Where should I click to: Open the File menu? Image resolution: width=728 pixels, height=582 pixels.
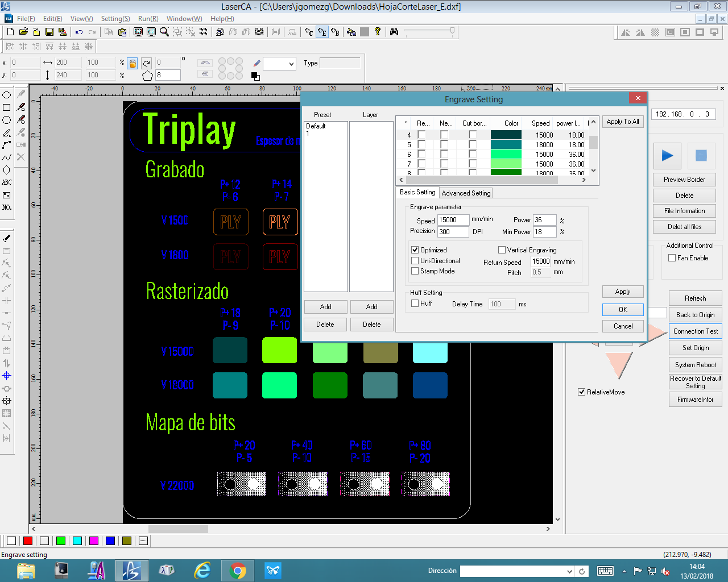26,19
